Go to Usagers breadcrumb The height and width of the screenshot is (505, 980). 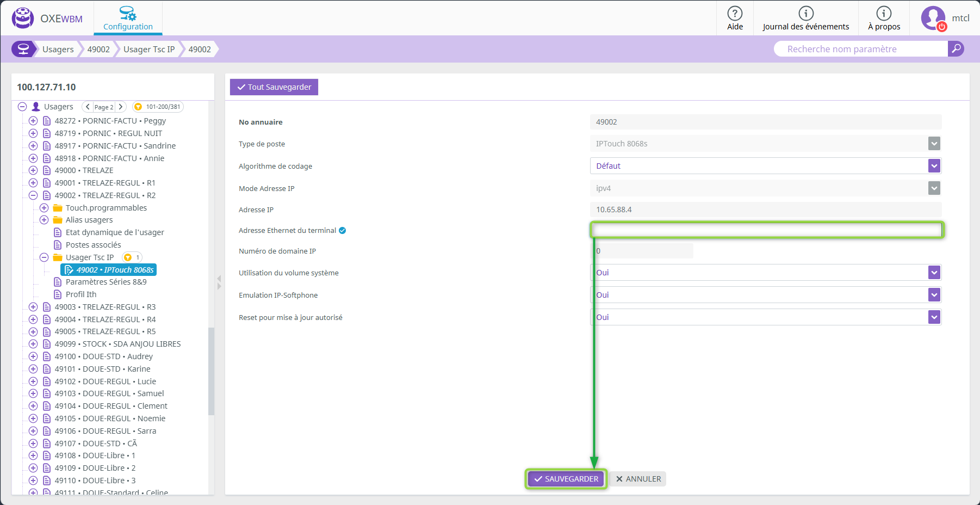(x=58, y=49)
